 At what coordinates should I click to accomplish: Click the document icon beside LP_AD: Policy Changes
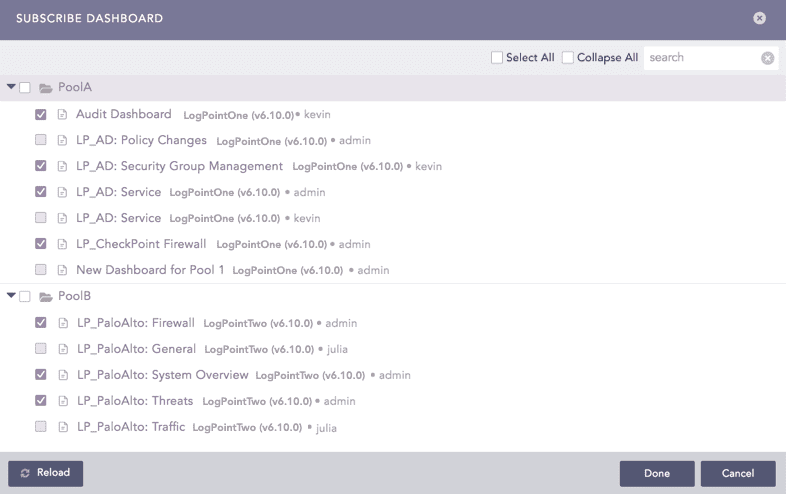click(x=62, y=140)
